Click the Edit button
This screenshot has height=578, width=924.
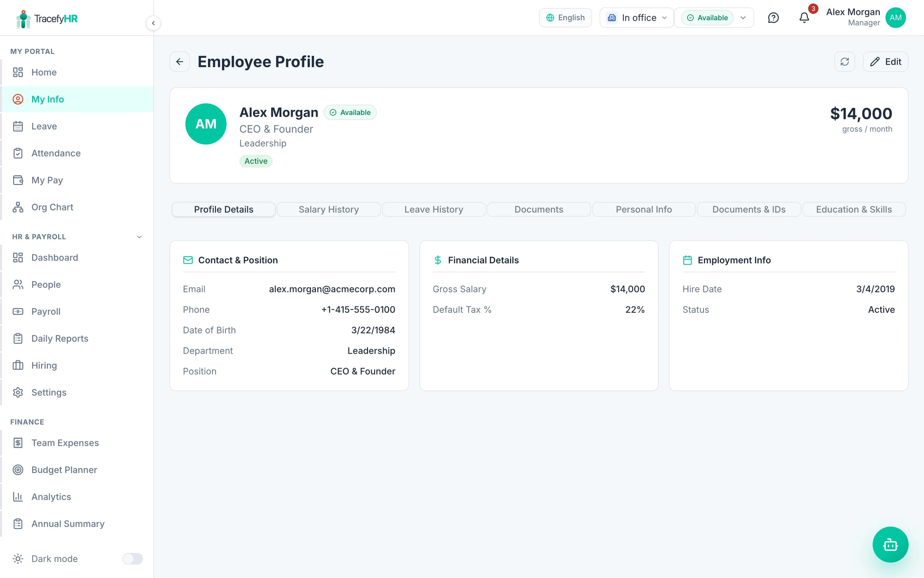tap(886, 62)
